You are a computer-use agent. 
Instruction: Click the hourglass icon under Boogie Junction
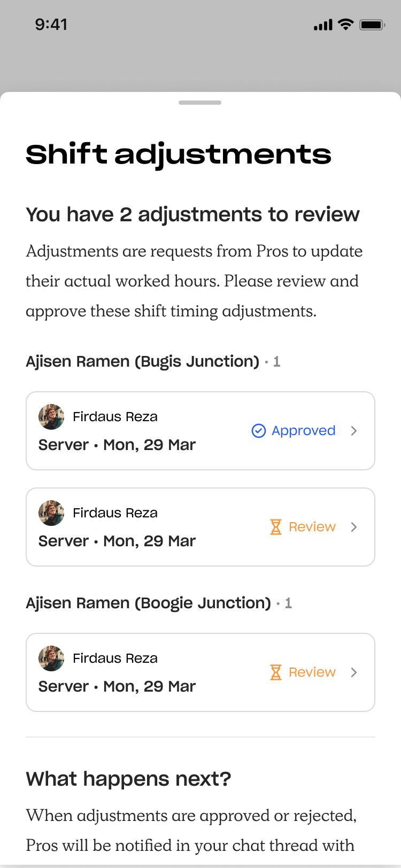[276, 672]
